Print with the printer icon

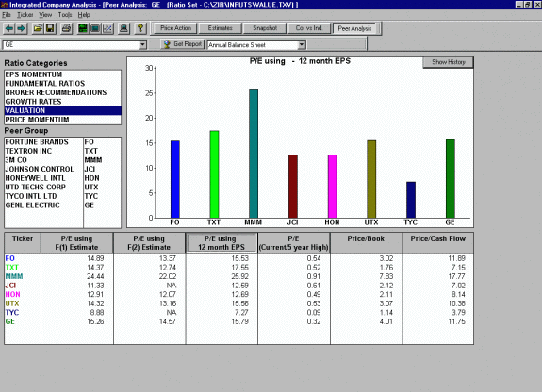tap(66, 28)
